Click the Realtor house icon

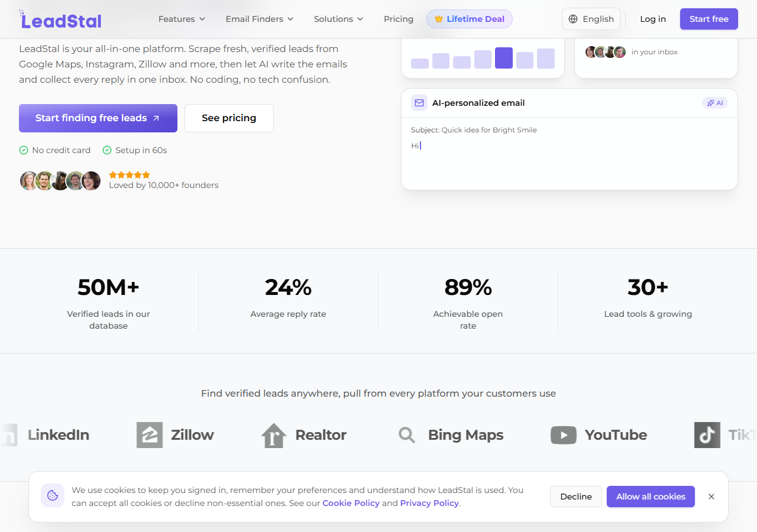point(273,435)
